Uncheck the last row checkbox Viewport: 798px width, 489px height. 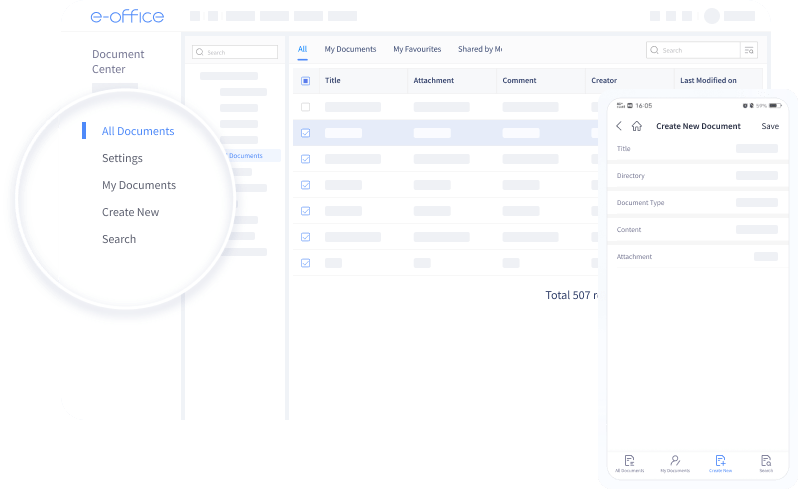(305, 263)
